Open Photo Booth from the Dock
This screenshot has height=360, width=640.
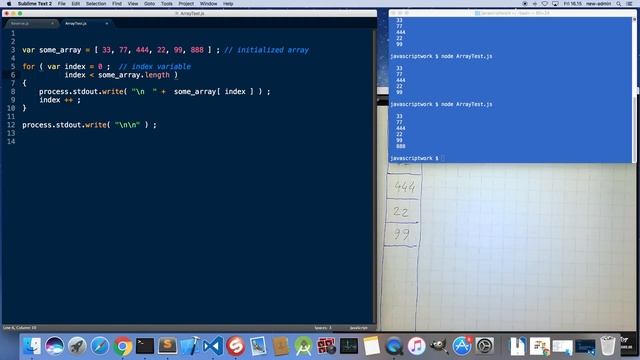(326, 346)
